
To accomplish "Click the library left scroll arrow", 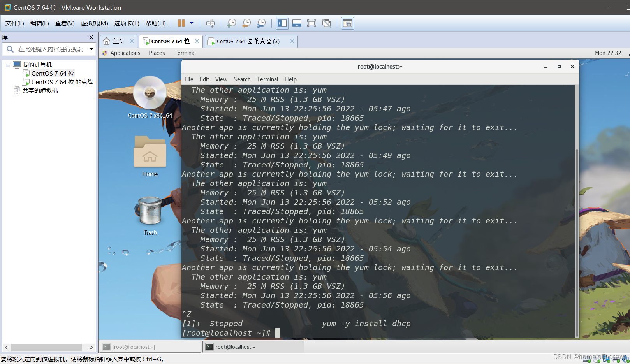I will point(6,347).
